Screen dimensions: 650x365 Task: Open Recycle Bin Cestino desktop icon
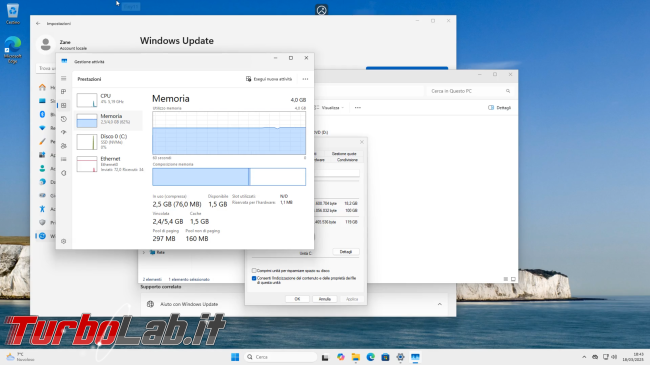pos(12,13)
